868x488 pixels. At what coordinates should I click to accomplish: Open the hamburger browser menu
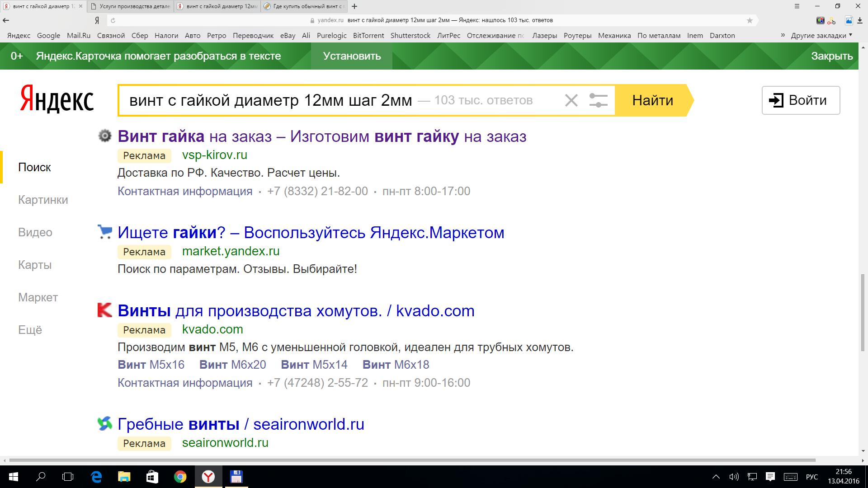point(797,6)
